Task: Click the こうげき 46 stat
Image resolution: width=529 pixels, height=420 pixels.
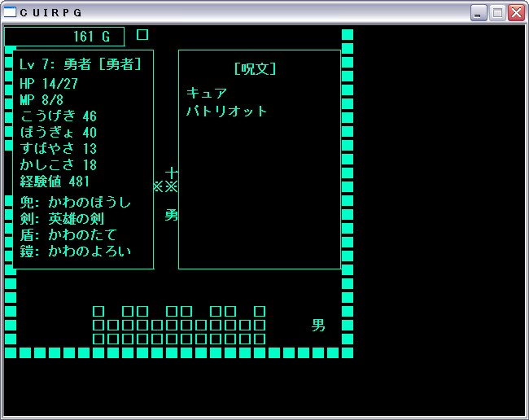Action: (59, 116)
